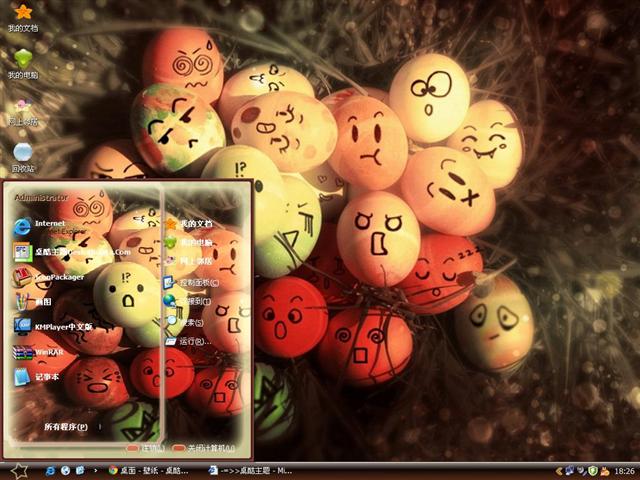Image resolution: width=640 pixels, height=480 pixels.
Task: Switch to the Chrome 桌面 - 壁纸 taskbar window
Action: [x=149, y=471]
